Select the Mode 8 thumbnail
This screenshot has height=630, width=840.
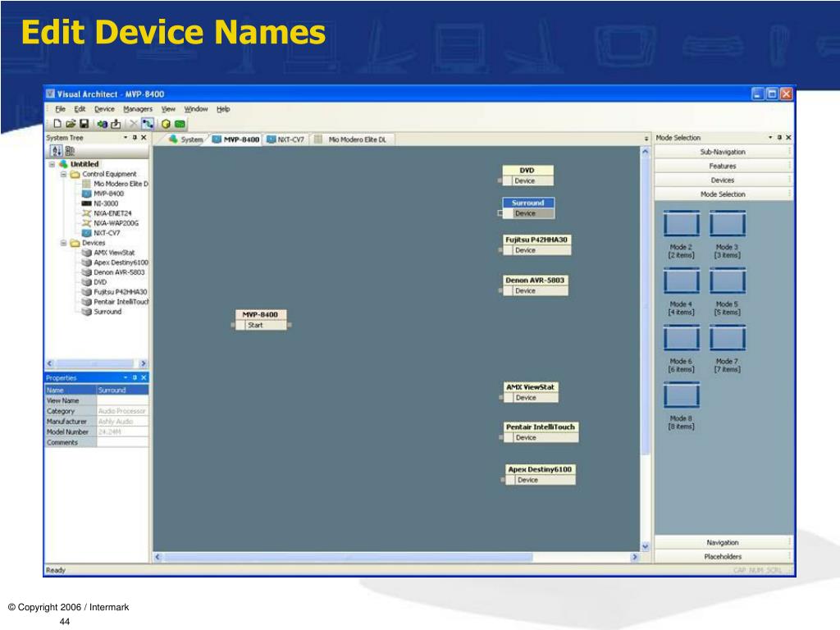[682, 395]
